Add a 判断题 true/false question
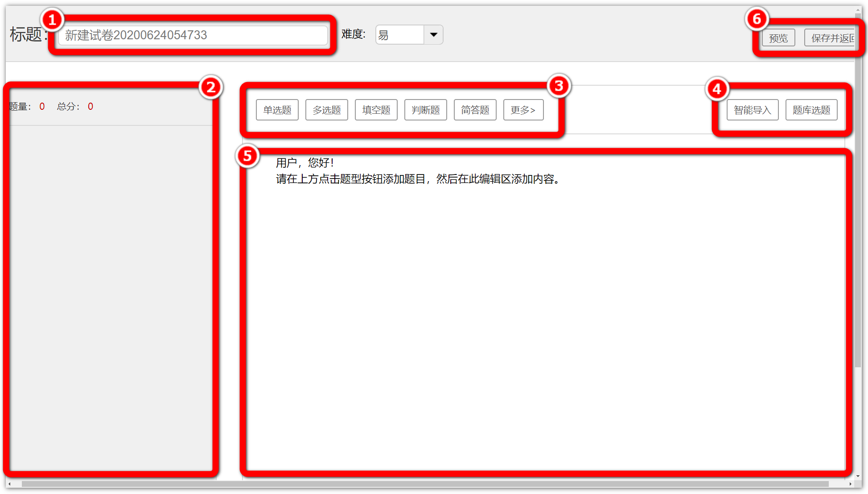868x494 pixels. point(425,110)
